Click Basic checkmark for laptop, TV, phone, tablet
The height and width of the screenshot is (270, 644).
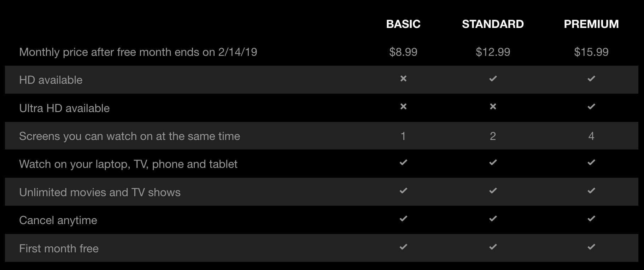pyautogui.click(x=403, y=163)
